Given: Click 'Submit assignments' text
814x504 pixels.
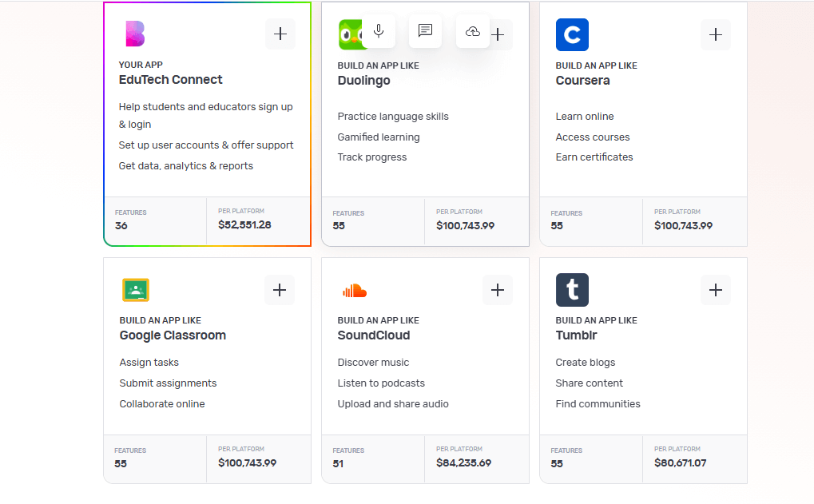Looking at the screenshot, I should pyautogui.click(x=169, y=383).
